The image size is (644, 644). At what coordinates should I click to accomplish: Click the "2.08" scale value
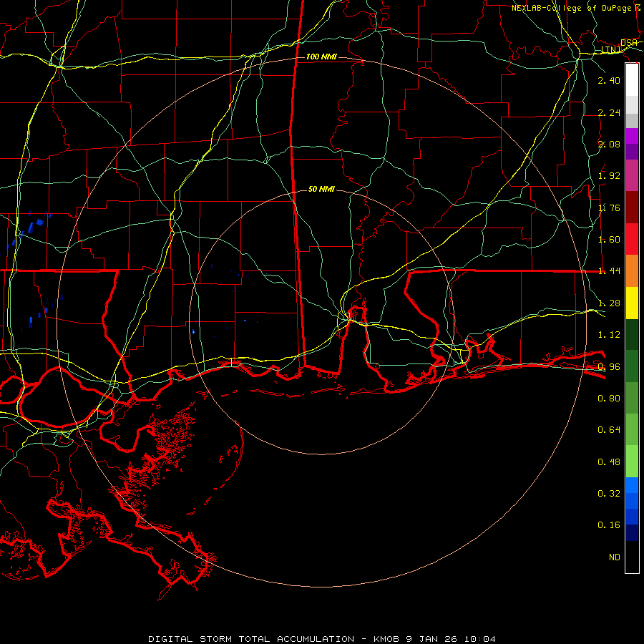click(x=609, y=144)
